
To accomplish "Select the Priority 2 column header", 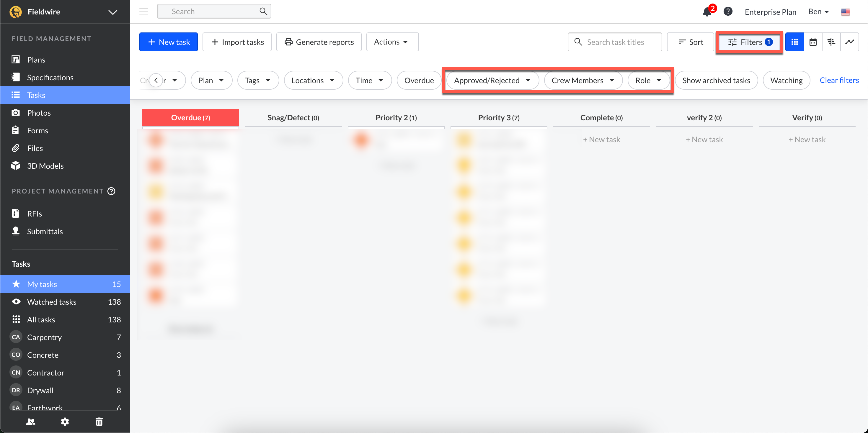I will click(396, 118).
